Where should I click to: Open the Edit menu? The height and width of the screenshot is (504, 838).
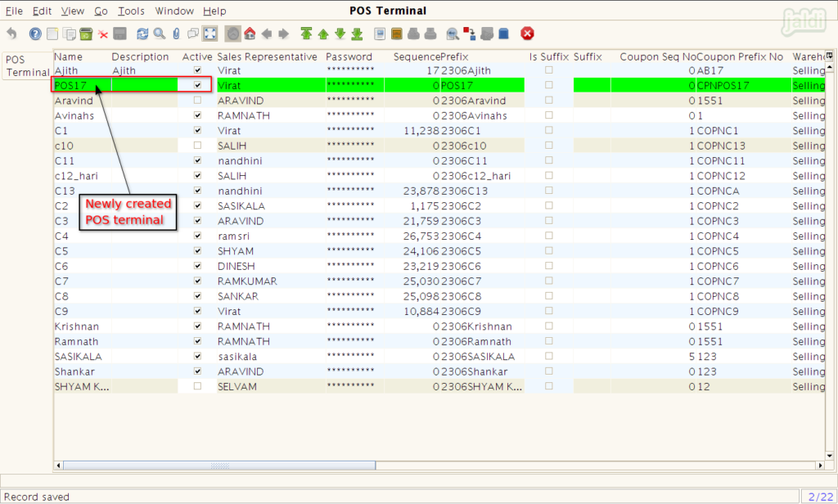(43, 11)
